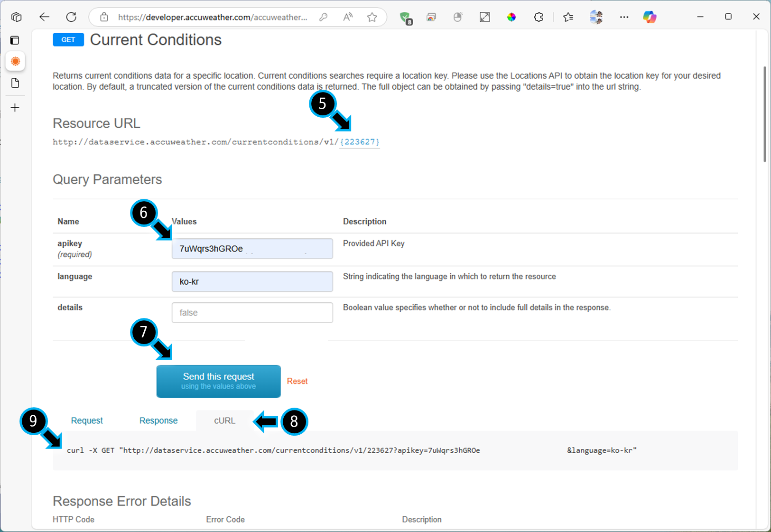Toggle the vertical tabs pane icon
771x532 pixels.
15,40
